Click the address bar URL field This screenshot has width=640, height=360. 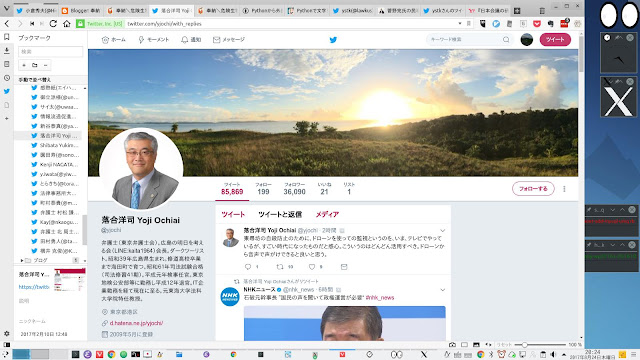(x=290, y=24)
